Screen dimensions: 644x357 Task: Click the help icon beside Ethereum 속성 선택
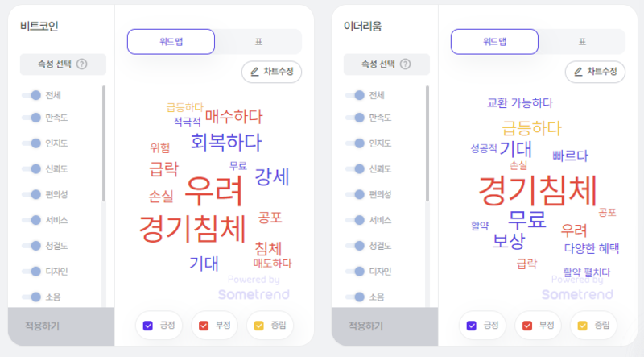coord(406,64)
